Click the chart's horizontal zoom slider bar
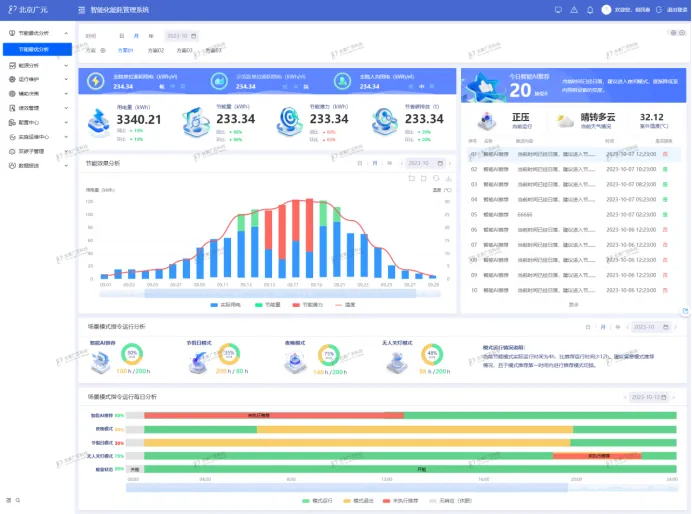 (268, 293)
